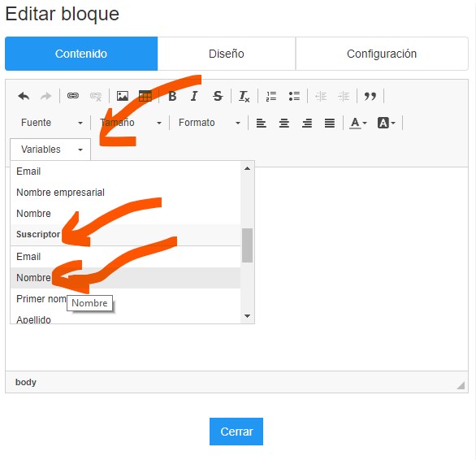Open the text color picker
Image resolution: width=476 pixels, height=460 pixels.
tap(358, 123)
